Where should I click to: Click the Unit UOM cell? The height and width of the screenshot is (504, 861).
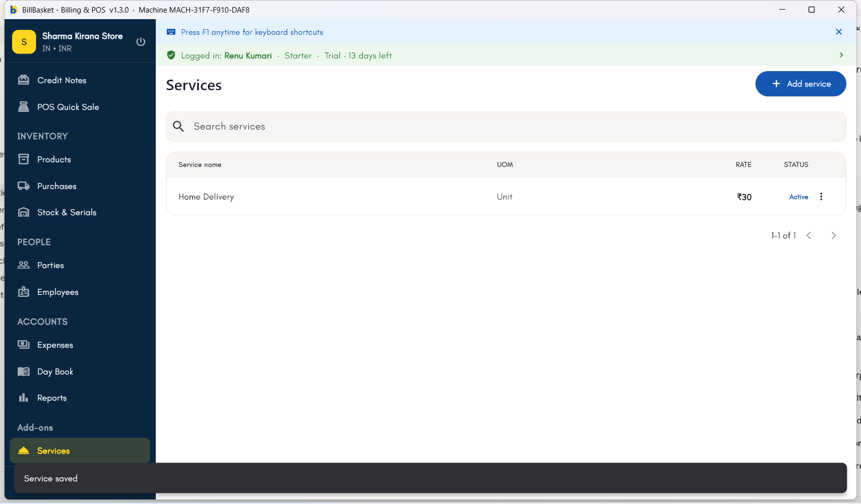504,197
